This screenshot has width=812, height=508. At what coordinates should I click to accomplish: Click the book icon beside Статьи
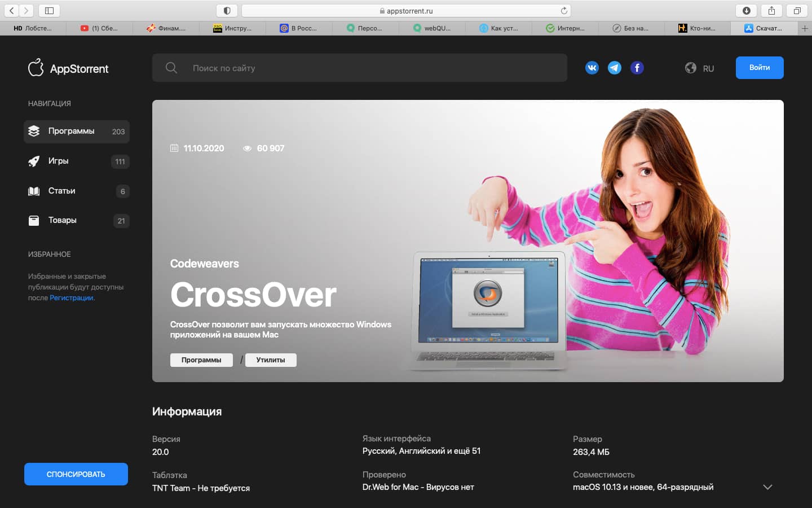[34, 191]
